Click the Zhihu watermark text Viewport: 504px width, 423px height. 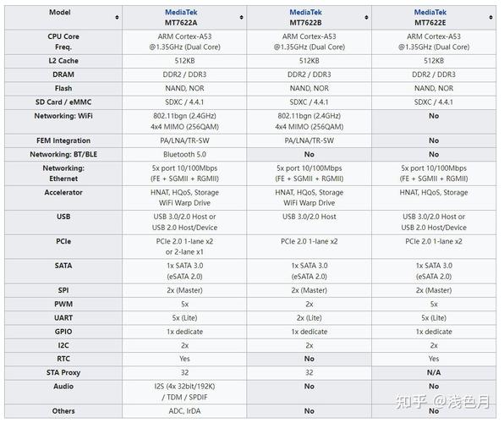click(442, 402)
